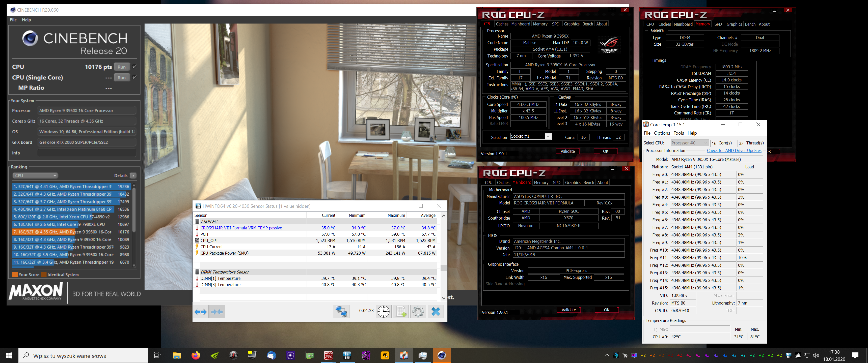This screenshot has width=868, height=363.
Task: Click the Cinebench Info input field
Action: [x=87, y=153]
